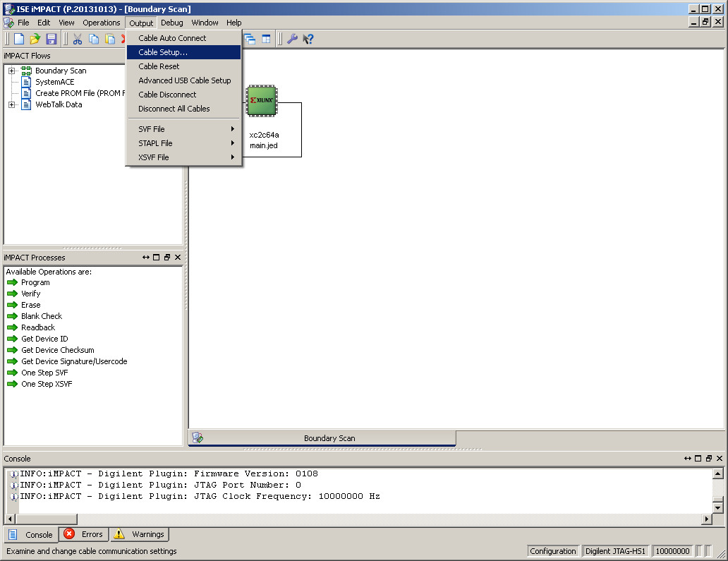Image resolution: width=728 pixels, height=561 pixels.
Task: Open the SVF File submenu
Action: coord(184,129)
